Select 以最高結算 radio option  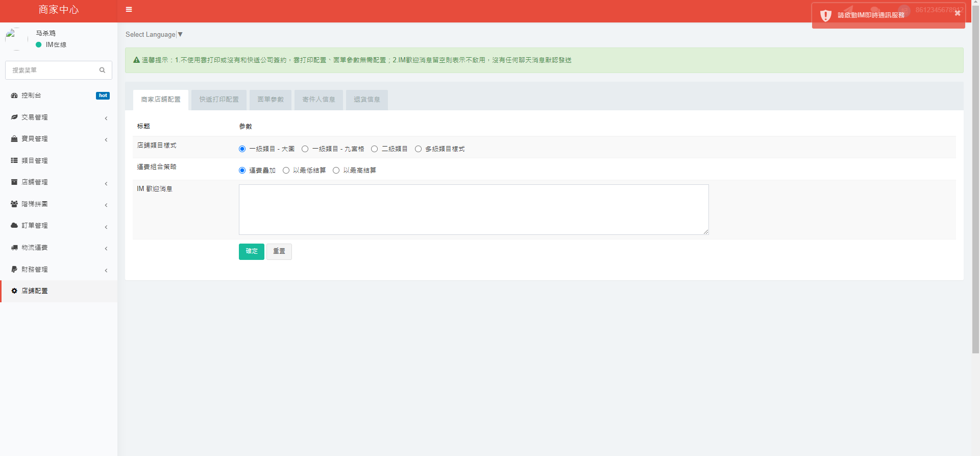coord(336,171)
